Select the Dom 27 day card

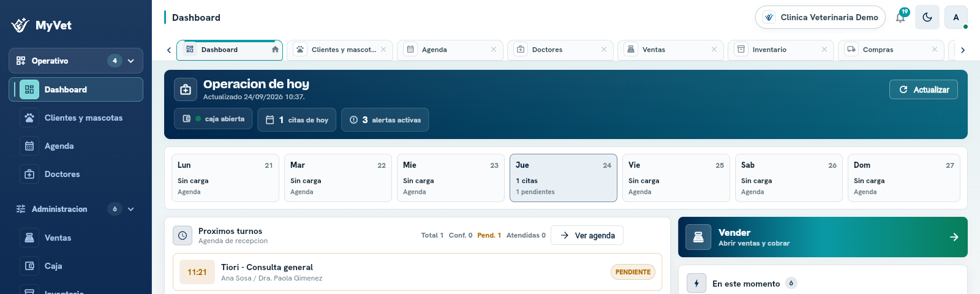click(904, 178)
